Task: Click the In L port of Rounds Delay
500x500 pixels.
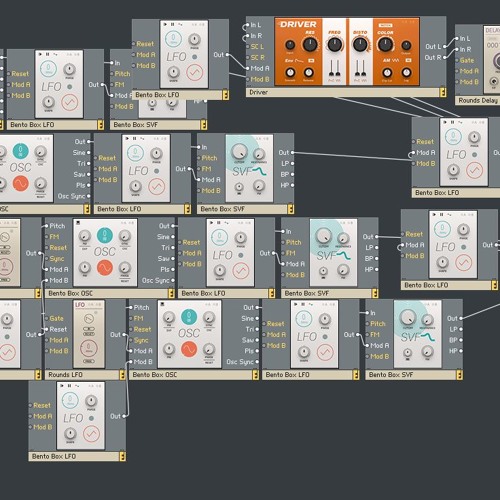Action: click(x=457, y=39)
